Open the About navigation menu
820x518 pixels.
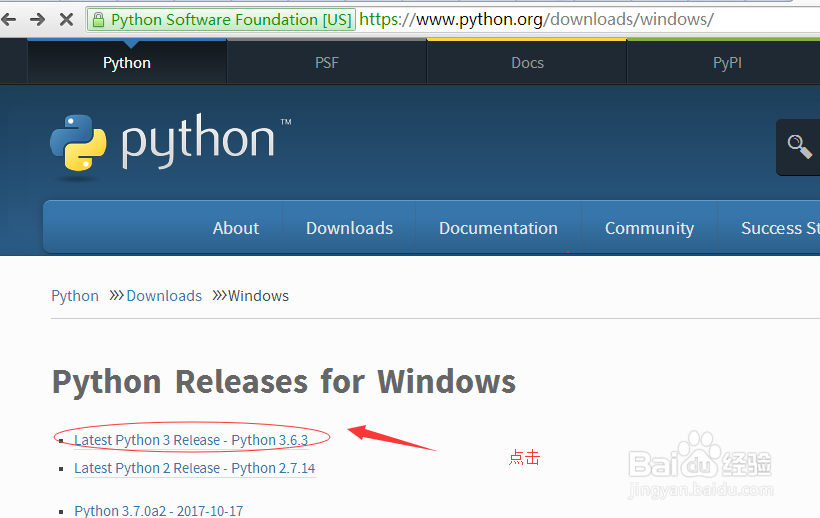click(x=236, y=228)
